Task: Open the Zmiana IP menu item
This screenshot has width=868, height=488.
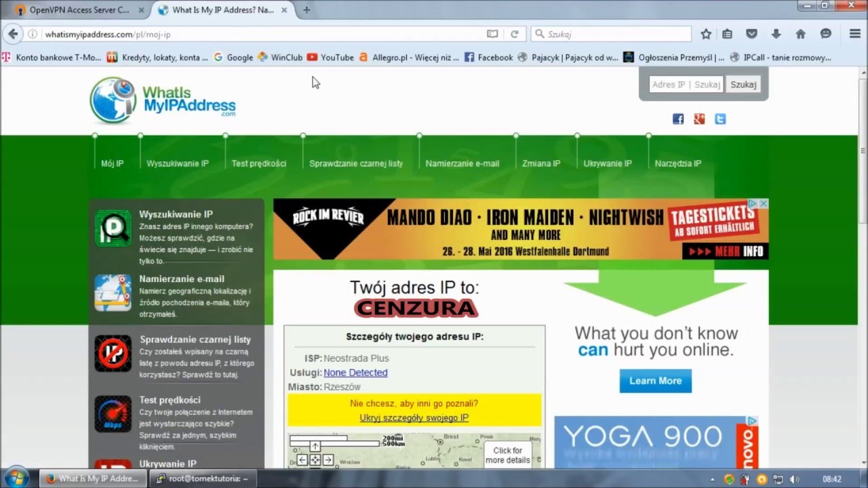Action: (x=541, y=163)
